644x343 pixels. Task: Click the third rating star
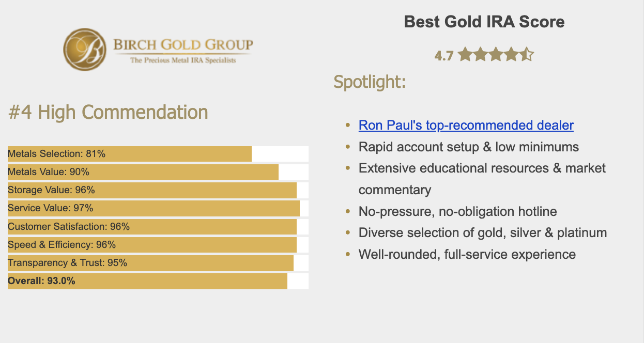click(x=496, y=54)
